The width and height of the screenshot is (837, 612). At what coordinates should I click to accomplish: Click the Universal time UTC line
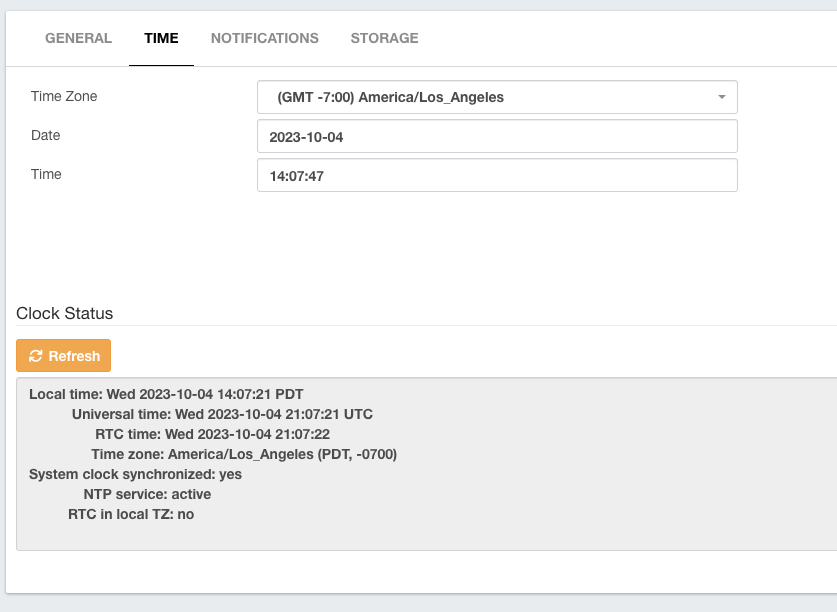pos(222,414)
